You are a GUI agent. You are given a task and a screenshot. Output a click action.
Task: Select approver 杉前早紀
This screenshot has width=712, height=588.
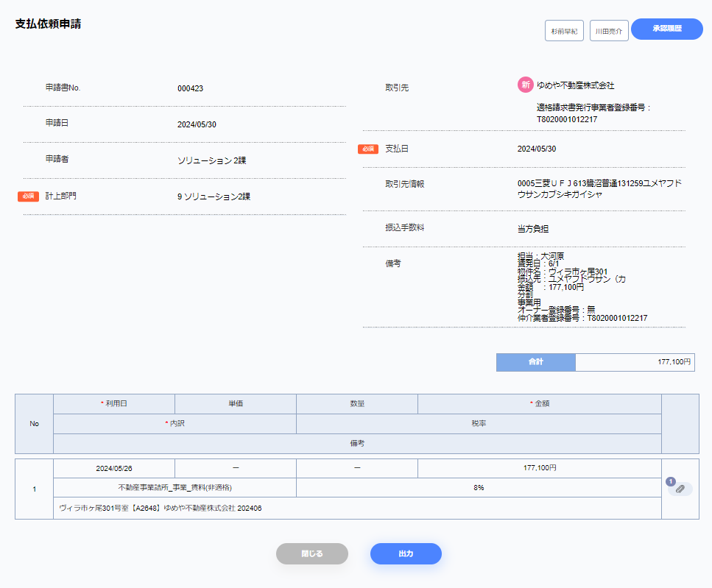[x=564, y=31]
